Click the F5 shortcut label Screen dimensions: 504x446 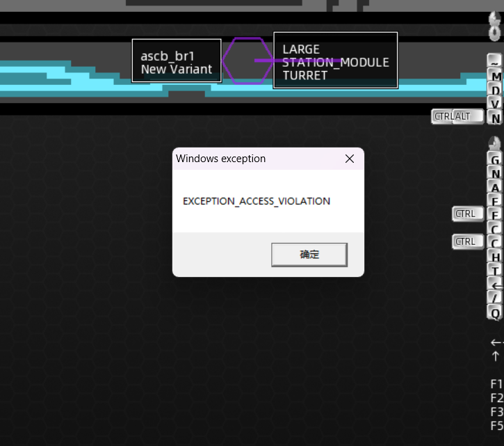click(x=496, y=426)
